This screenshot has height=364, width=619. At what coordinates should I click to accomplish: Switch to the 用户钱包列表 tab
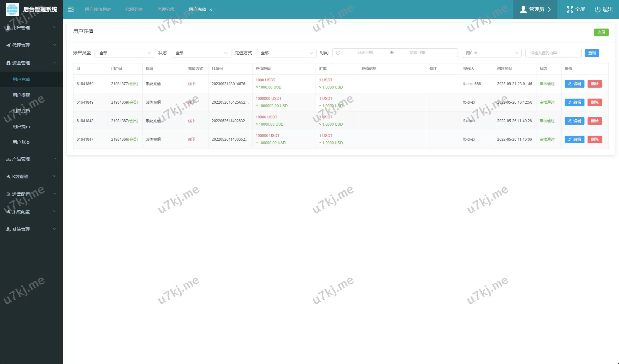click(x=98, y=9)
